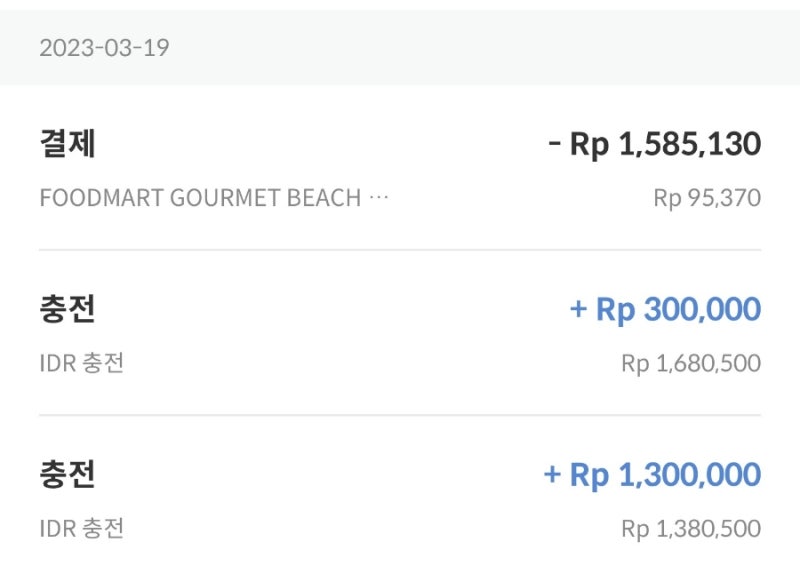Image resolution: width=800 pixels, height=574 pixels.
Task: Open the first 충전 top-up entry
Action: pos(400,333)
